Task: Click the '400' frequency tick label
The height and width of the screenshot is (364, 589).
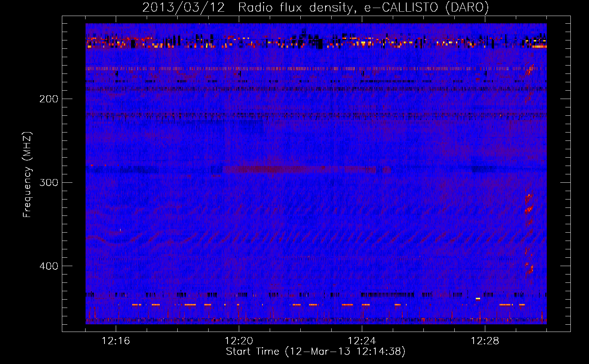Action: pyautogui.click(x=48, y=266)
